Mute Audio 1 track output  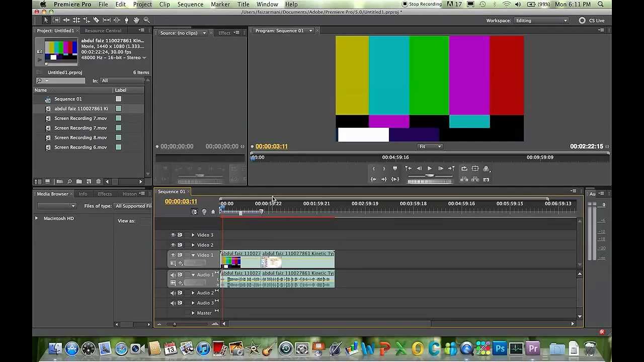point(173,275)
